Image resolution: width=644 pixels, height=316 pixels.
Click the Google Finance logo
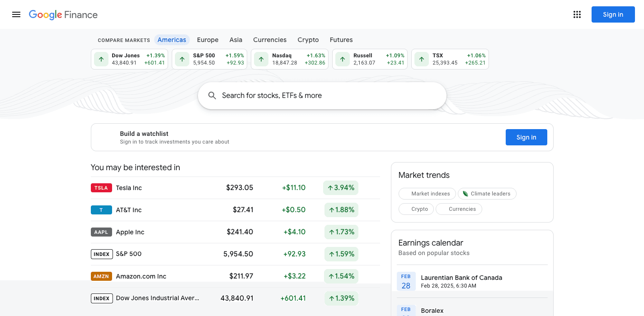click(x=63, y=14)
